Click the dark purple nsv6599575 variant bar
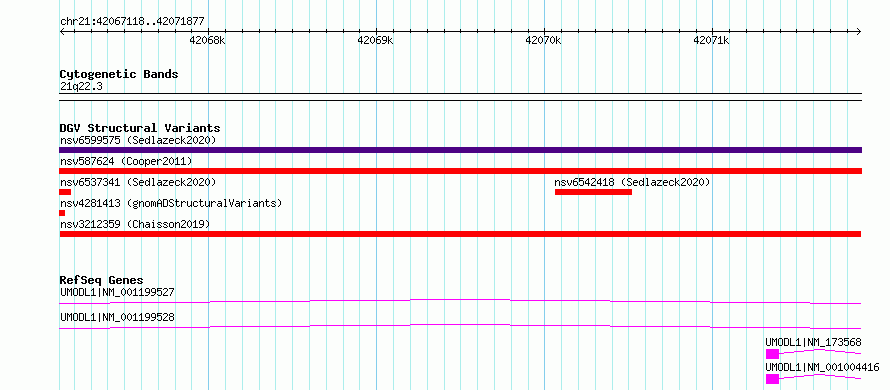Screen dimensions: 890x390 coord(460,150)
